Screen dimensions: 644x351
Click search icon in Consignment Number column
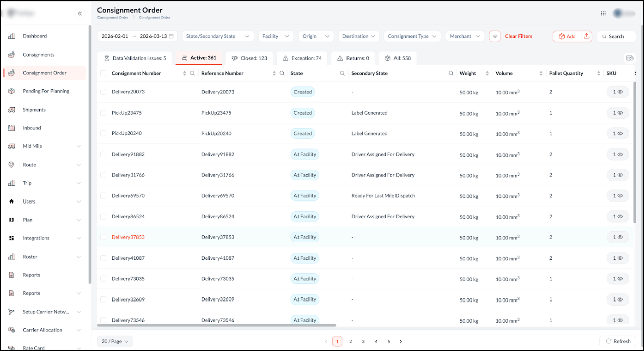192,74
